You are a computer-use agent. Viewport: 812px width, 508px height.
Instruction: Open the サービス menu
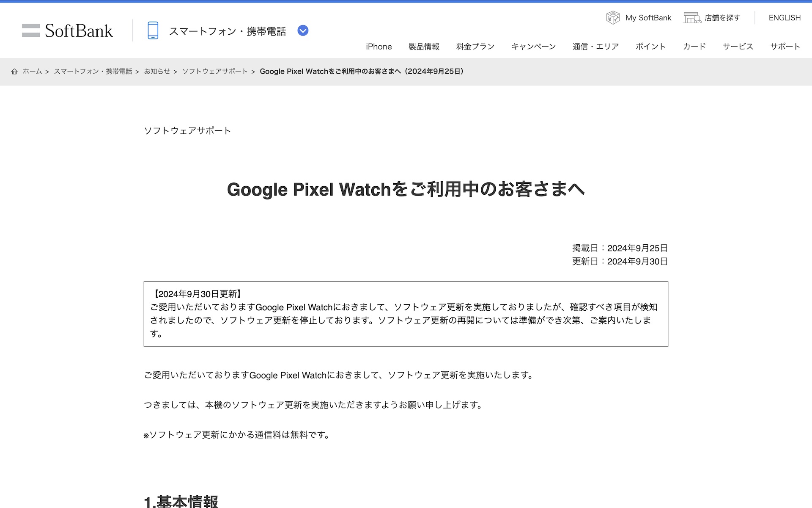738,47
